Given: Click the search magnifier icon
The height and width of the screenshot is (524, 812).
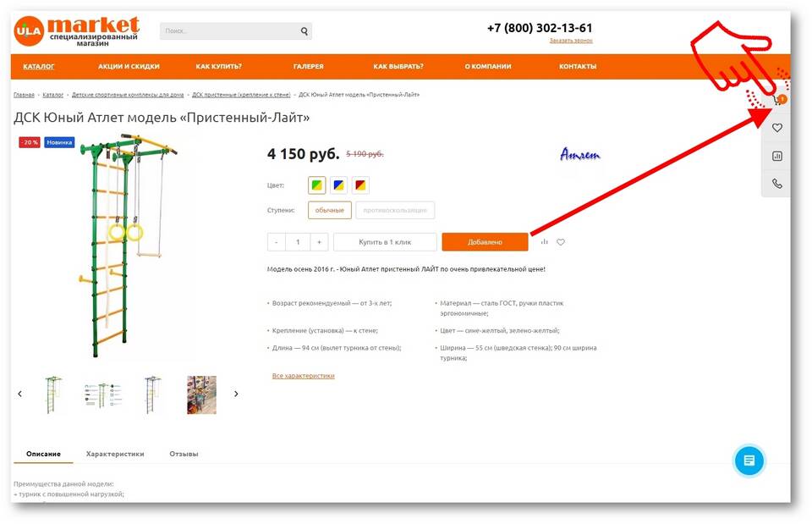Looking at the screenshot, I should pos(304,31).
